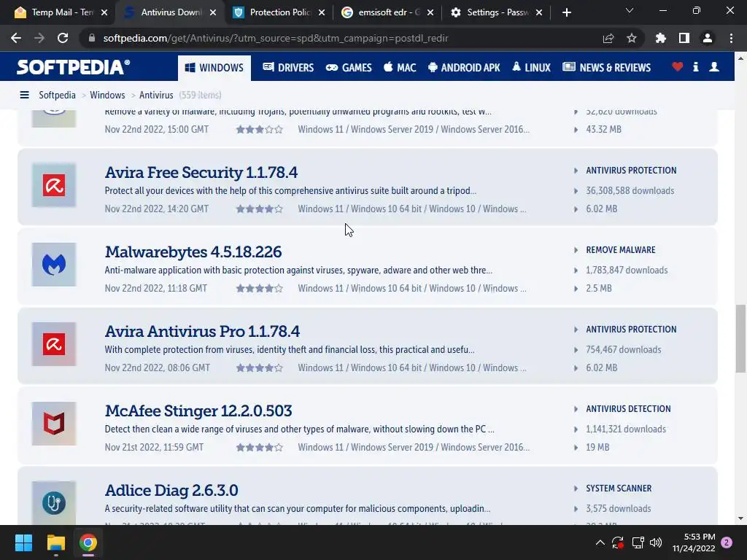
Task: Click '43.32 MB' size text
Action: coord(603,130)
